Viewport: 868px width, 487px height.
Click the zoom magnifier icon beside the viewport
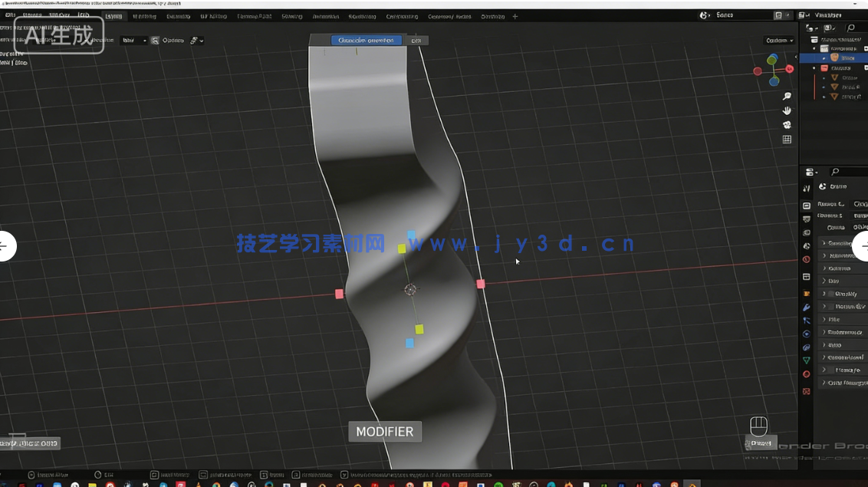787,97
